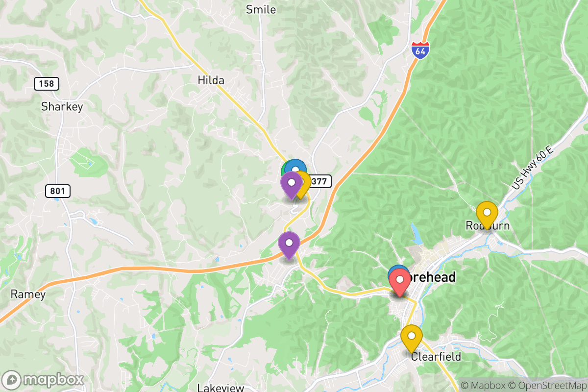The image size is (588, 392).
Task: Select the purple pin beside Interstate 64
Action: 289,245
